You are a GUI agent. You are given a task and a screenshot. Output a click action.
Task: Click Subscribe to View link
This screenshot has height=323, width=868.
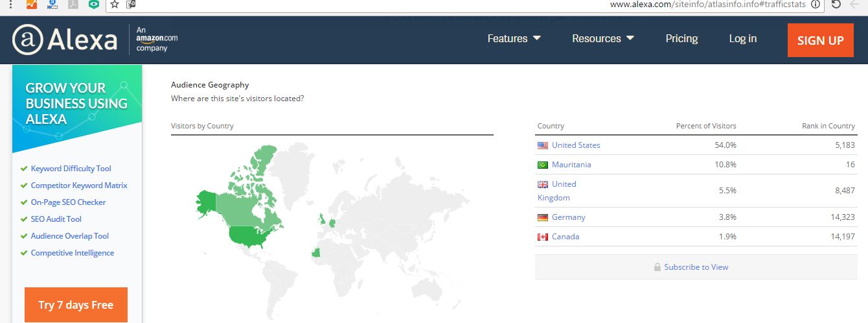click(696, 267)
